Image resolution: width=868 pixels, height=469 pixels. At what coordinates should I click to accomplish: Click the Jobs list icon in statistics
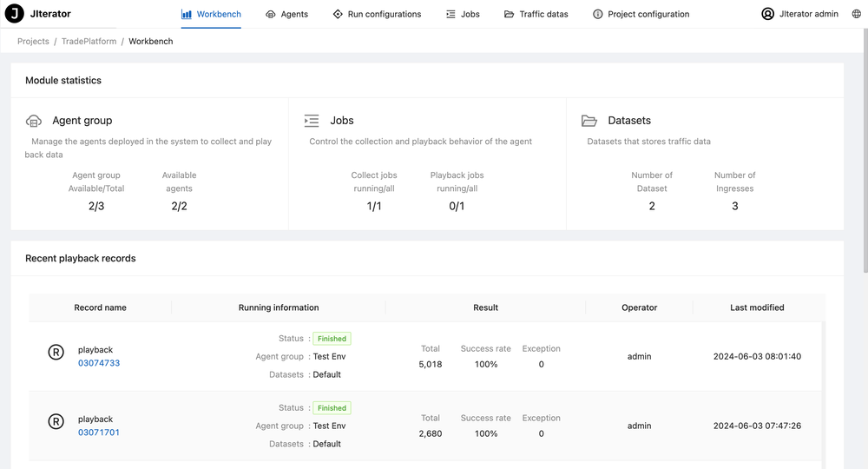[312, 121]
